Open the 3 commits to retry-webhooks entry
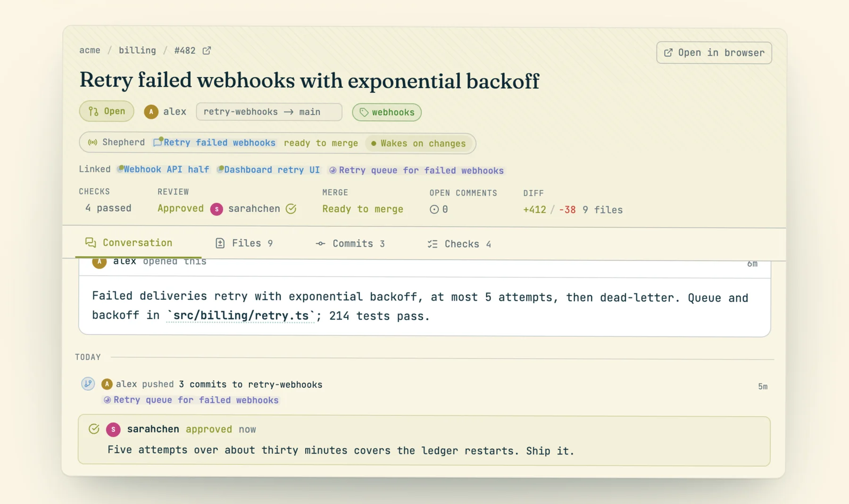 [x=250, y=384]
